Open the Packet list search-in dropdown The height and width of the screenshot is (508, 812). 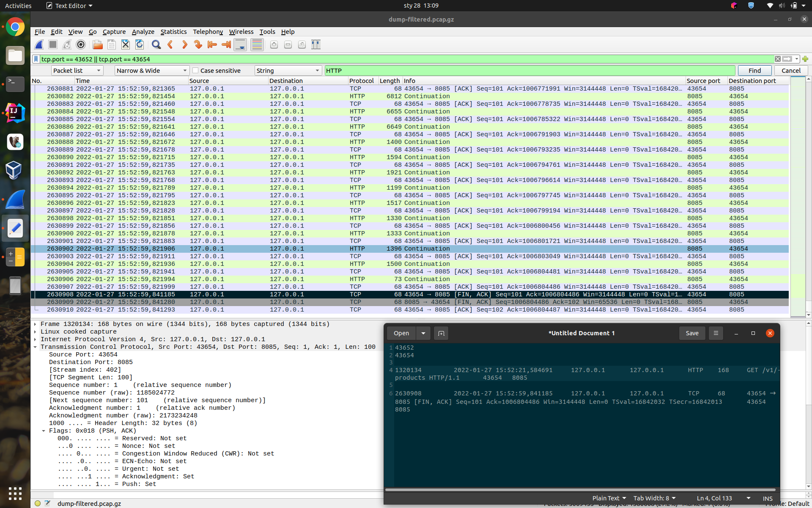(x=77, y=71)
